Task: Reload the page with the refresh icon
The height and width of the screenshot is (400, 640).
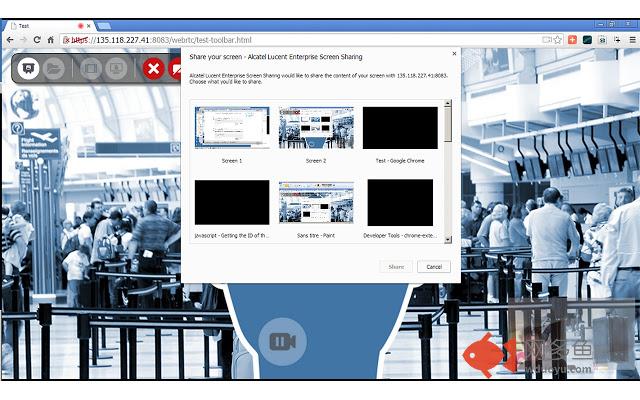Action: click(x=37, y=39)
